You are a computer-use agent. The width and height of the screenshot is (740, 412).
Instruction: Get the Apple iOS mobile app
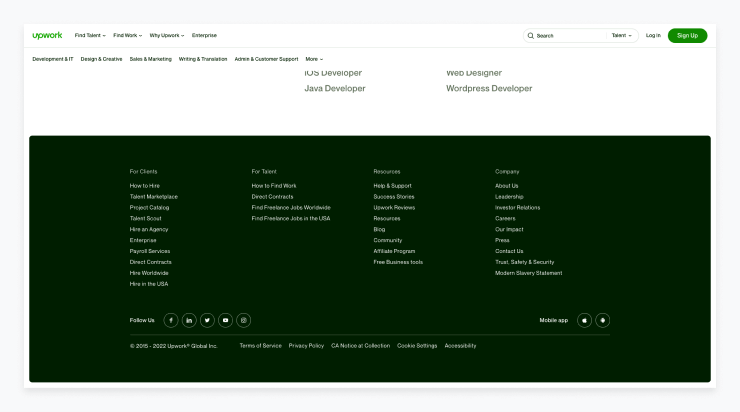point(584,320)
